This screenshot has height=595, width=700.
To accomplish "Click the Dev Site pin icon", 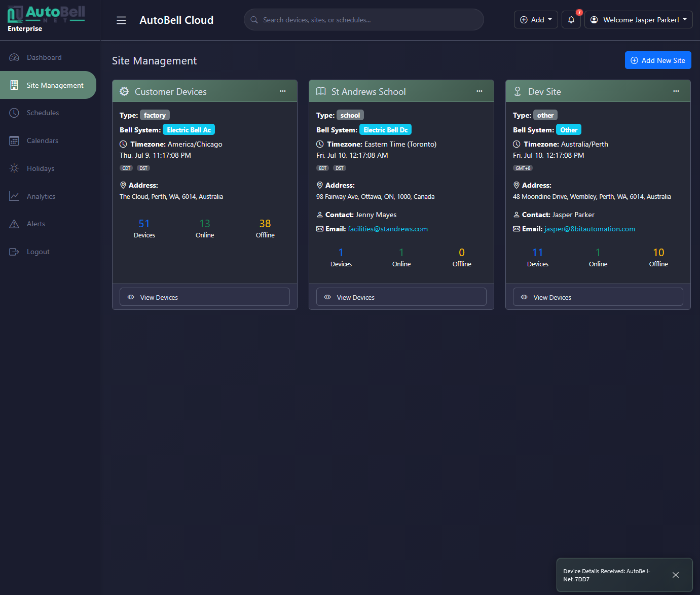I will tap(518, 91).
